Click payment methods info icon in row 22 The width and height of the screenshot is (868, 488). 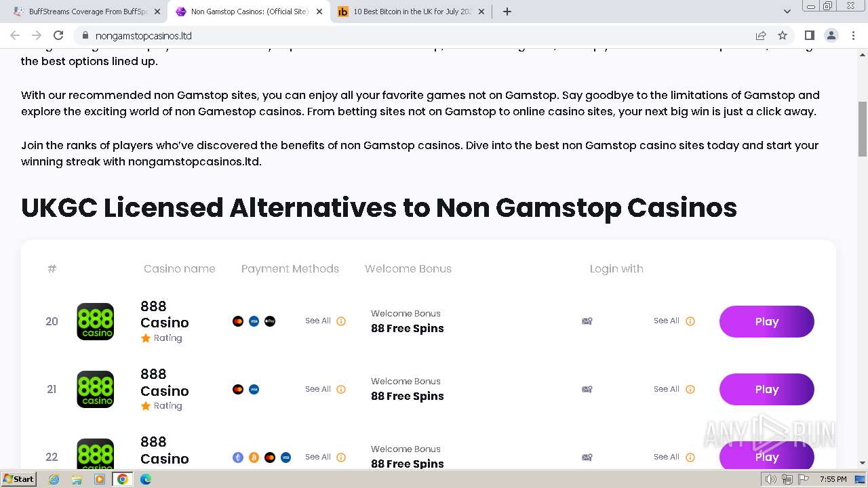(341, 457)
